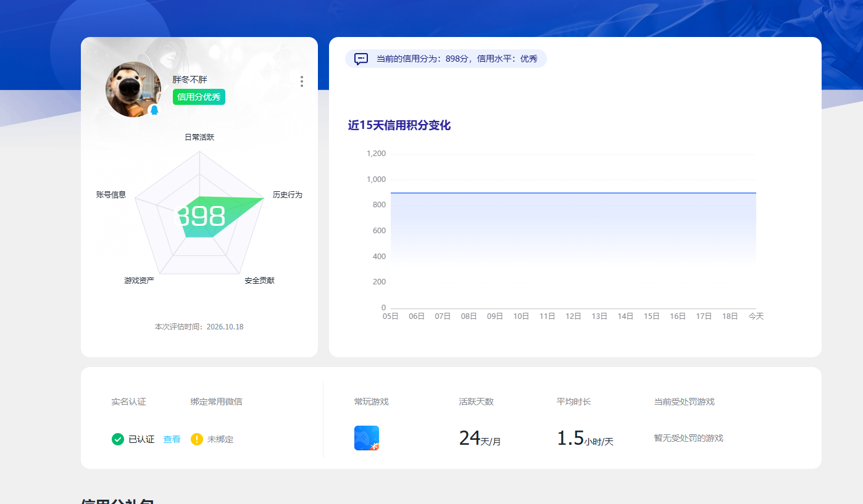Click the 本次评估时间 date text
863x504 pixels.
199,327
